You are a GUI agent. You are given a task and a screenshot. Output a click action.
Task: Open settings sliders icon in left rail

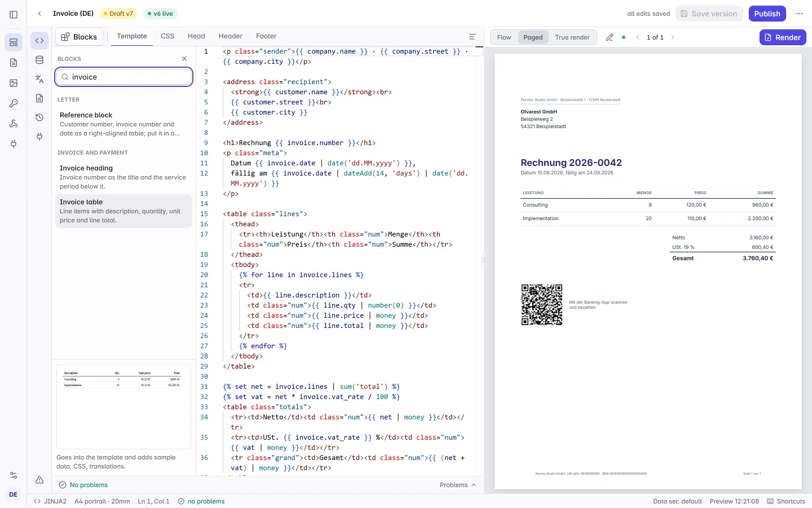(x=14, y=475)
